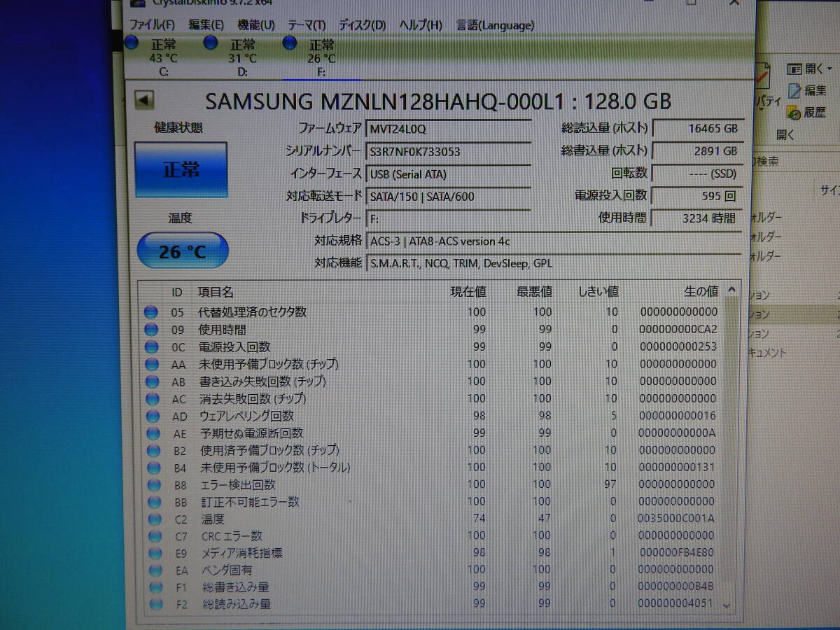Viewport: 840px width, 630px height.
Task: Click the total host reads value 16465 GB
Action: pos(697,129)
